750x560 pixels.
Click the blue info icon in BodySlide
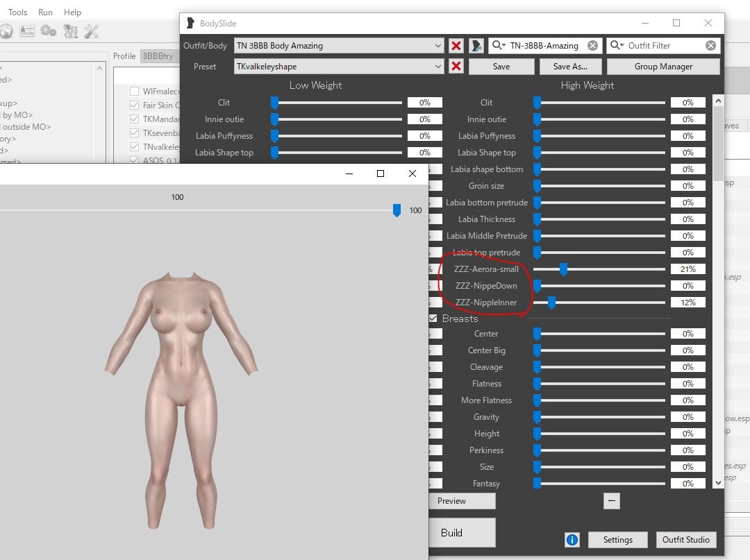point(572,539)
